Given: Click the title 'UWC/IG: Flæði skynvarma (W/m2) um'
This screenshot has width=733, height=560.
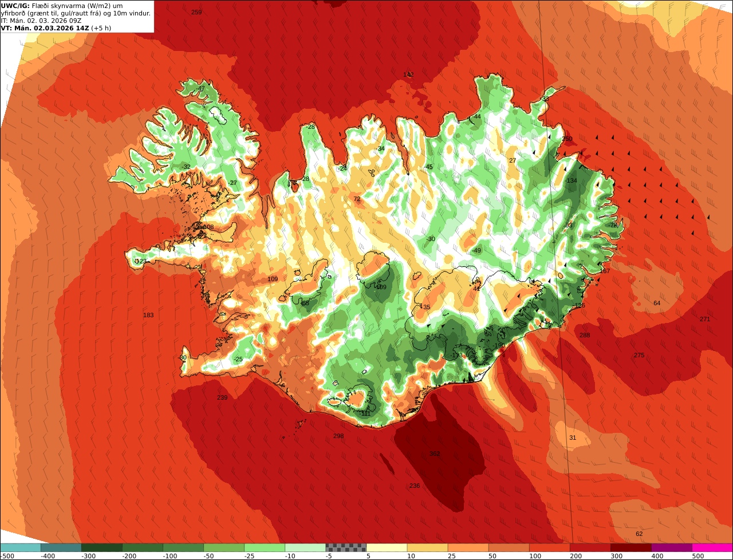Looking at the screenshot, I should (62, 6).
